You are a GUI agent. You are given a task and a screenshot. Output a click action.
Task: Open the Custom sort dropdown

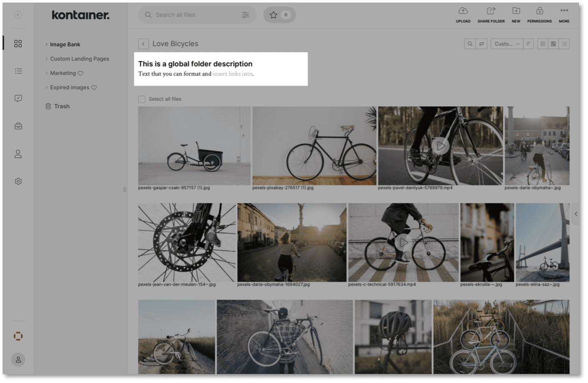click(507, 44)
